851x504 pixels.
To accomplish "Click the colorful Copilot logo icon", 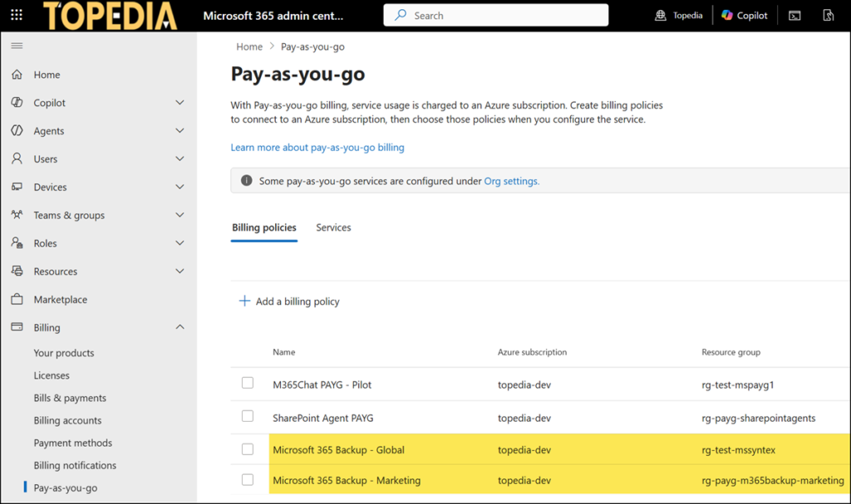I will (727, 15).
